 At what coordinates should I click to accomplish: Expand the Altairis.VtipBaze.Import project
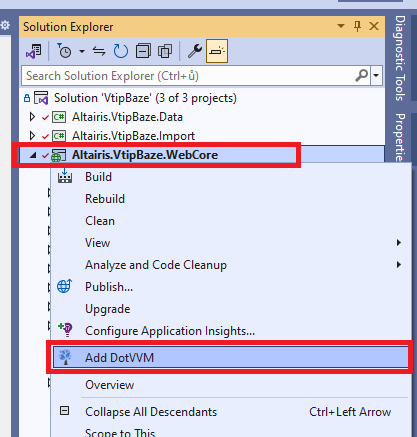pyautogui.click(x=32, y=136)
